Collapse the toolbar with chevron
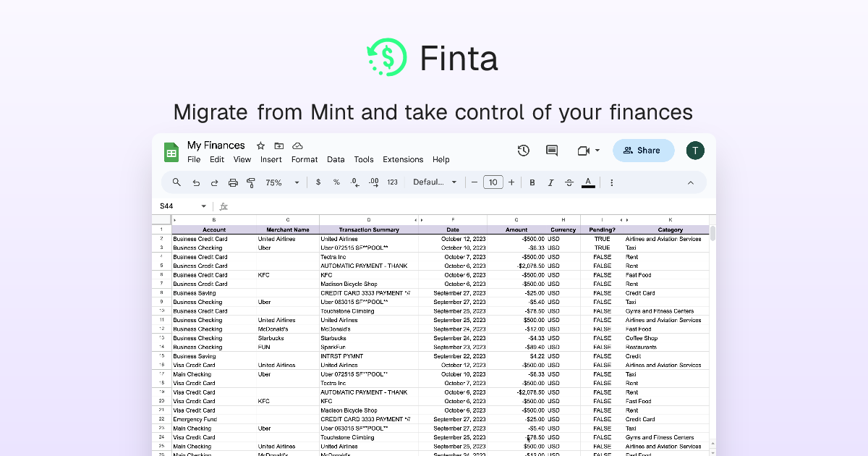The image size is (868, 456). [x=690, y=182]
